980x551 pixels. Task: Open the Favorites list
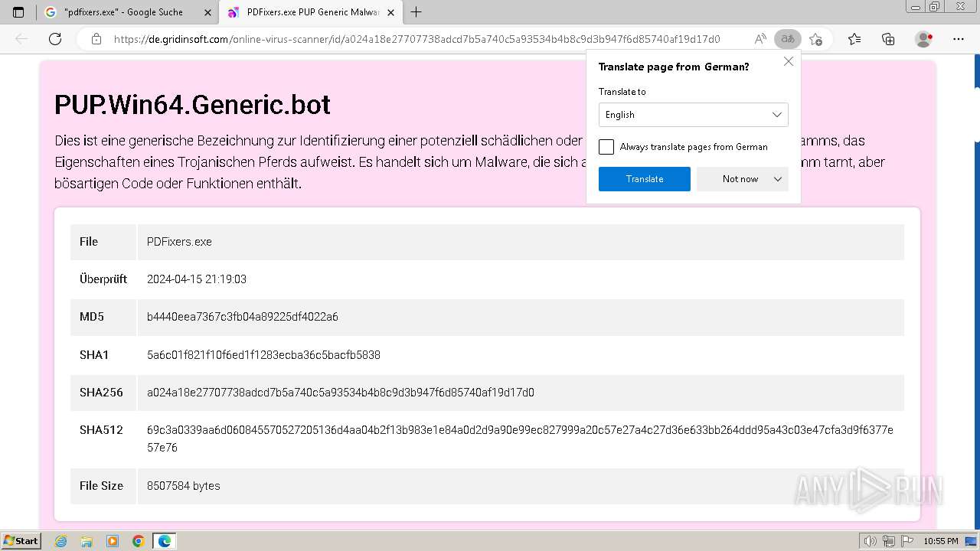point(854,39)
